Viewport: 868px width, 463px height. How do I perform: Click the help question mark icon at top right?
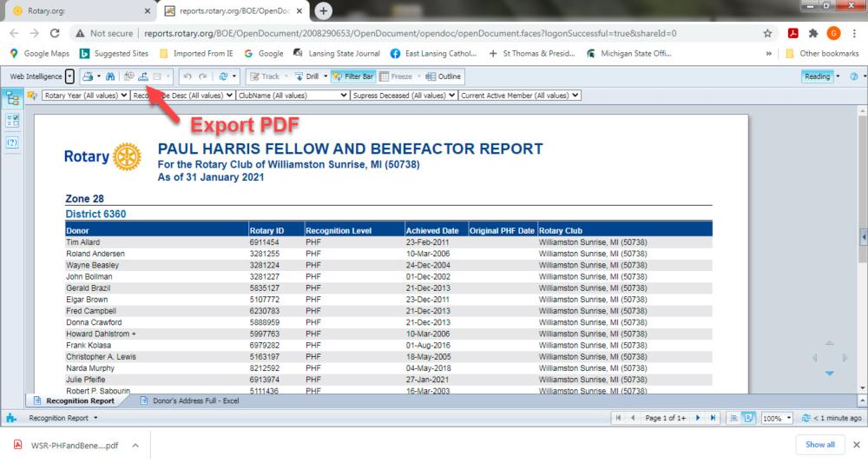click(854, 76)
